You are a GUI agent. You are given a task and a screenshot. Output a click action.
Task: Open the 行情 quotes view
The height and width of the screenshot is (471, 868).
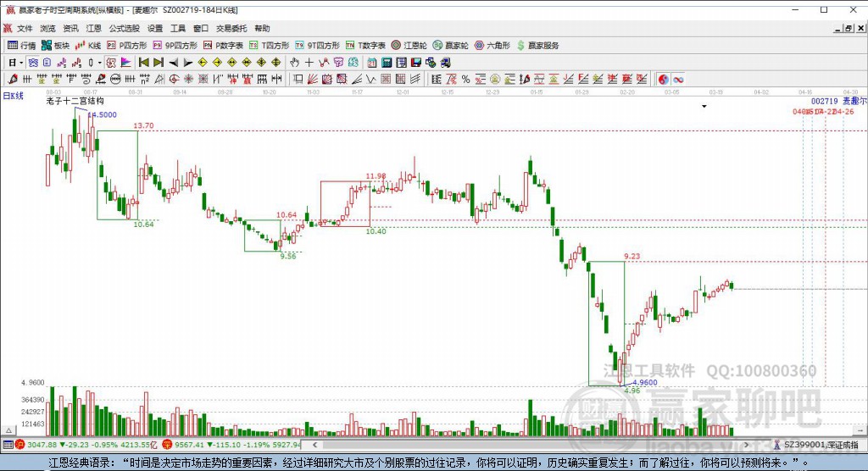point(21,46)
